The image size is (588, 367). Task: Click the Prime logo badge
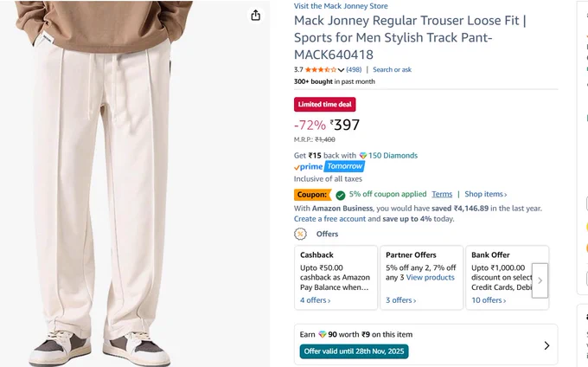point(308,166)
